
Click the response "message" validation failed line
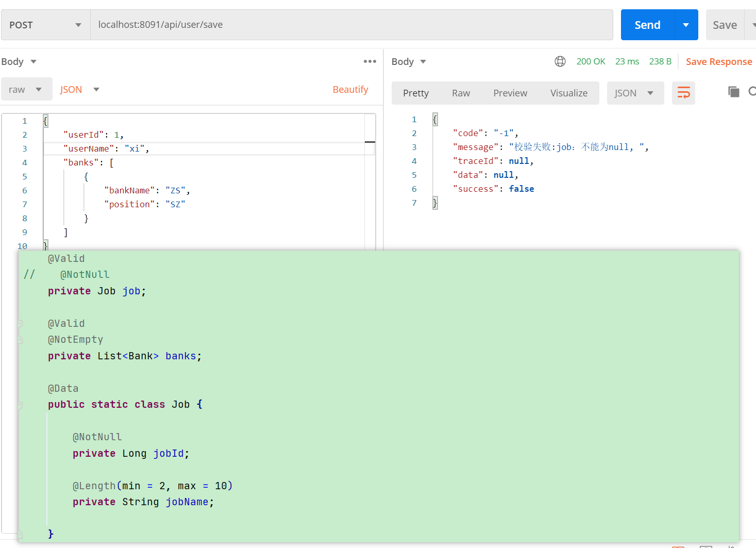(550, 147)
